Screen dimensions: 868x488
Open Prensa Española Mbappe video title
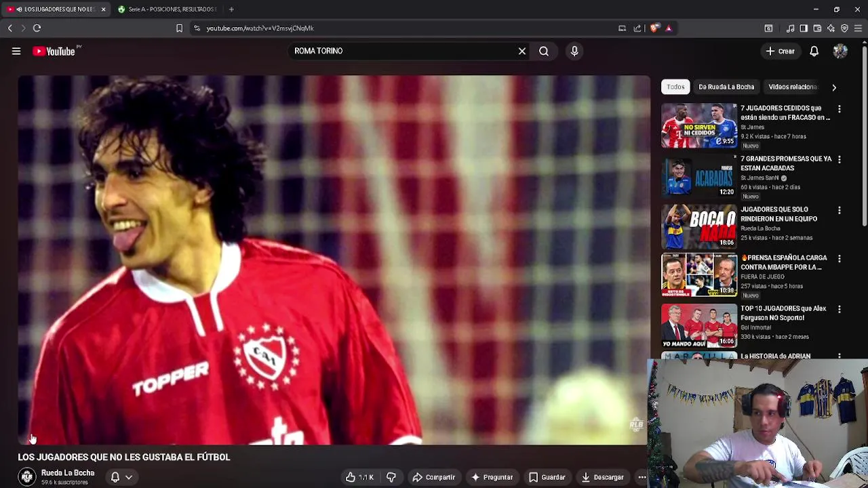point(784,262)
